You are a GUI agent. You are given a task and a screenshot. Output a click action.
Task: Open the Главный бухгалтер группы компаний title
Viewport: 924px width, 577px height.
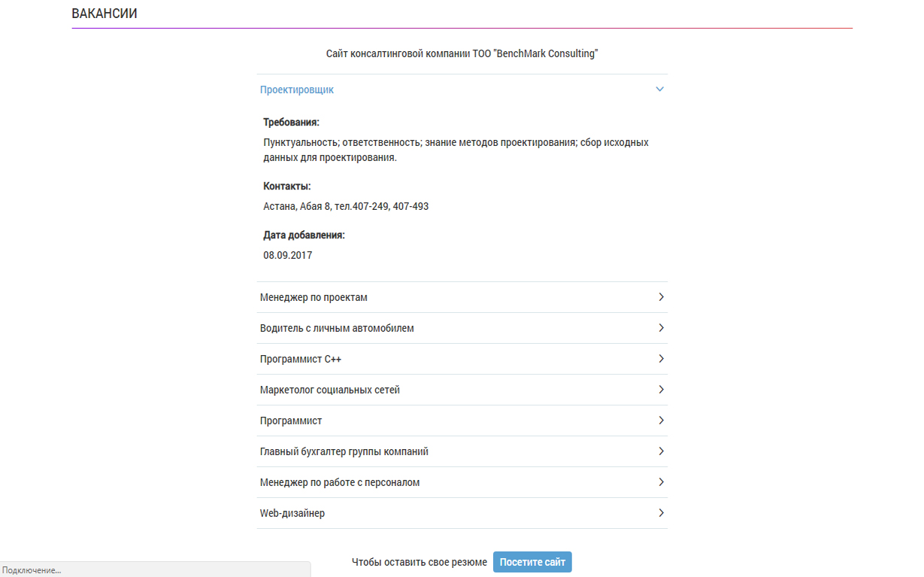click(344, 451)
